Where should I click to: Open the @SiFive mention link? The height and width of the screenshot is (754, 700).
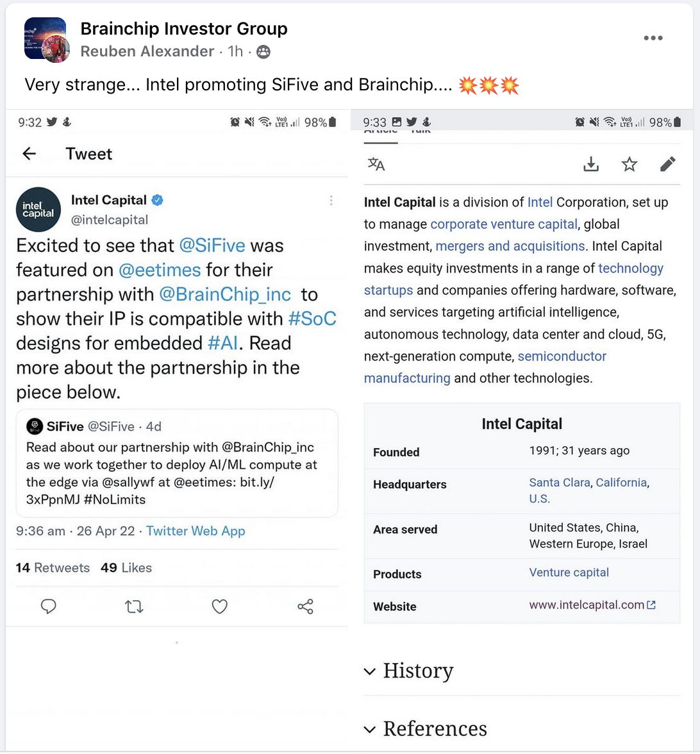[x=212, y=246]
